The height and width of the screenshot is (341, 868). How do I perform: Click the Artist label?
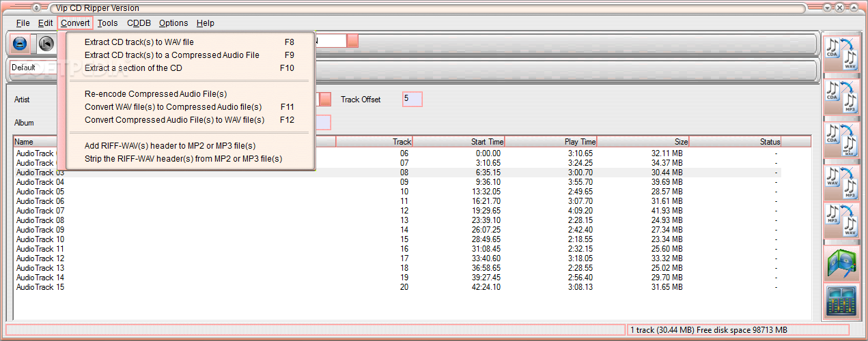tap(22, 100)
